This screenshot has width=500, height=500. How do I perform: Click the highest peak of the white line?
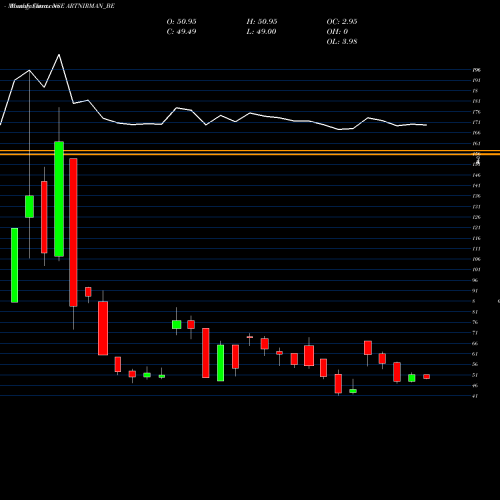(59, 55)
